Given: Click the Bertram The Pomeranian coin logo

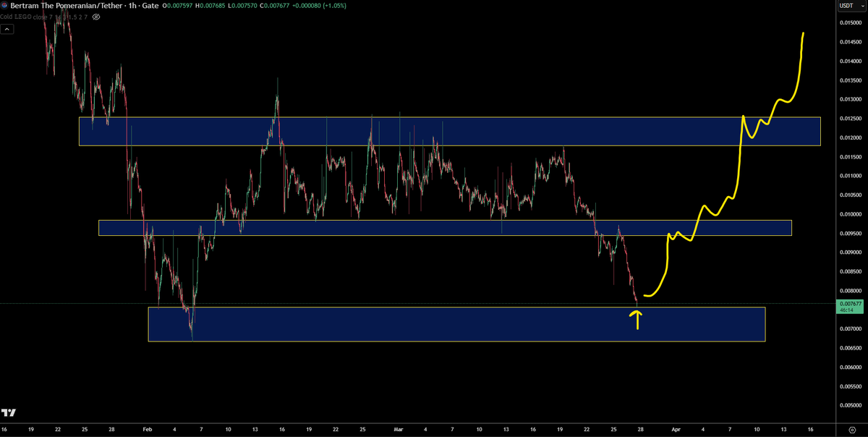Looking at the screenshot, I should click(6, 6).
